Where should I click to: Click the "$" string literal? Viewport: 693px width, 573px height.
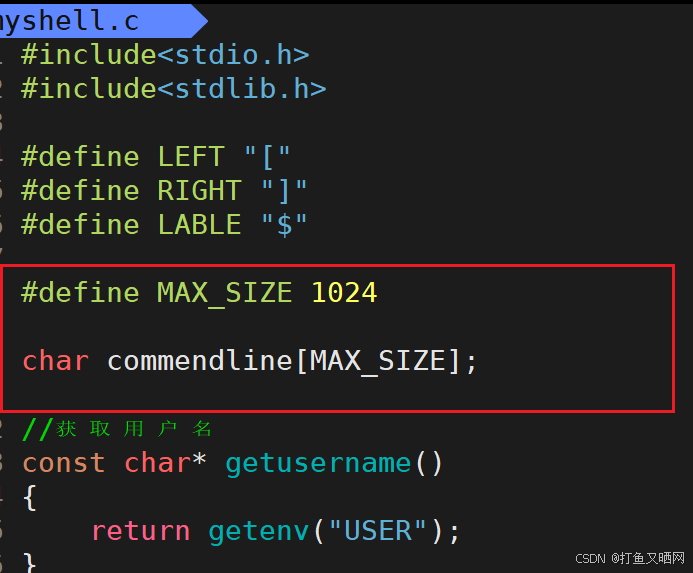(x=284, y=225)
